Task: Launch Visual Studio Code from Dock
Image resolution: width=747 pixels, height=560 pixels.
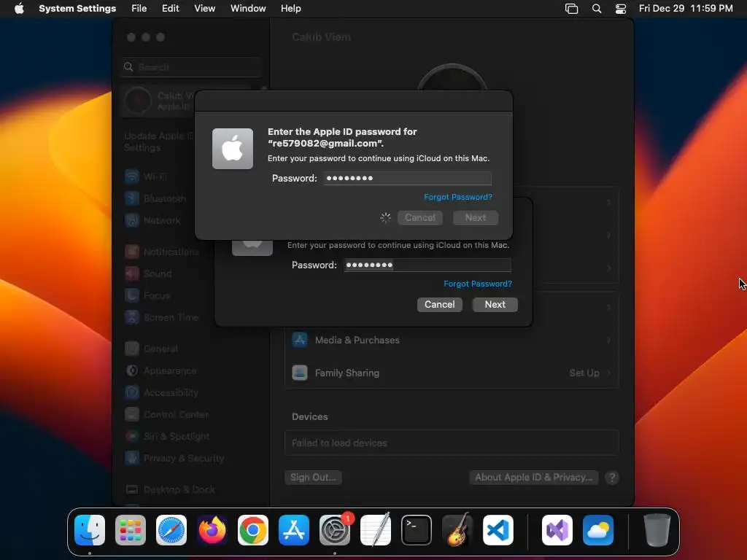Action: coord(498,530)
